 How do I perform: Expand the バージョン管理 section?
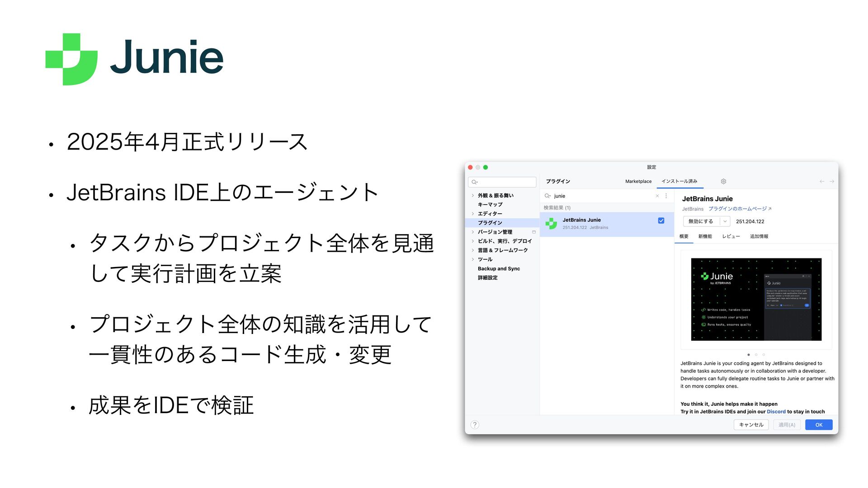[473, 232]
